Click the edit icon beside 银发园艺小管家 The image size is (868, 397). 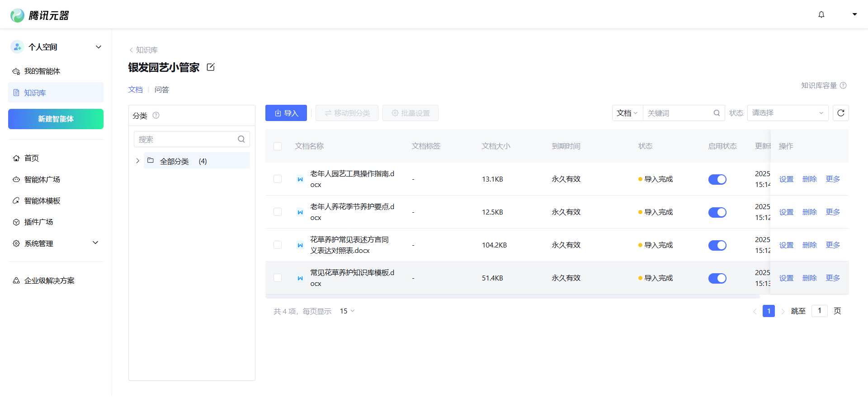point(211,67)
